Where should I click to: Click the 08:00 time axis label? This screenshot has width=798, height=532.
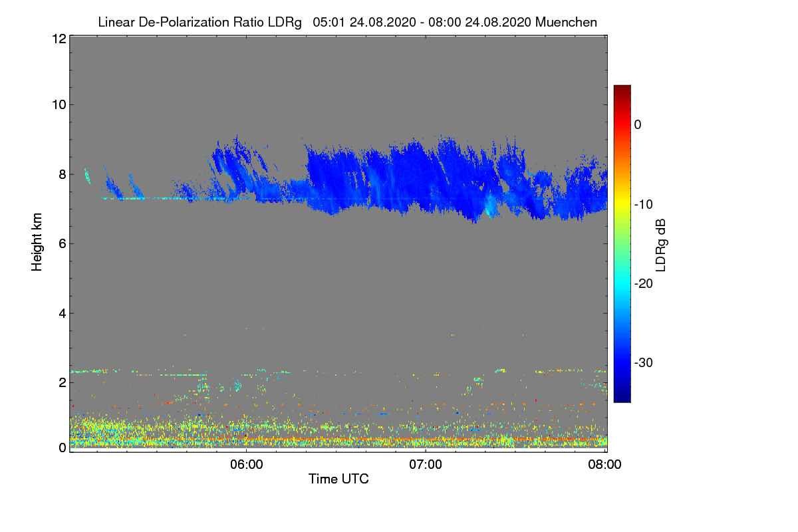pos(605,464)
